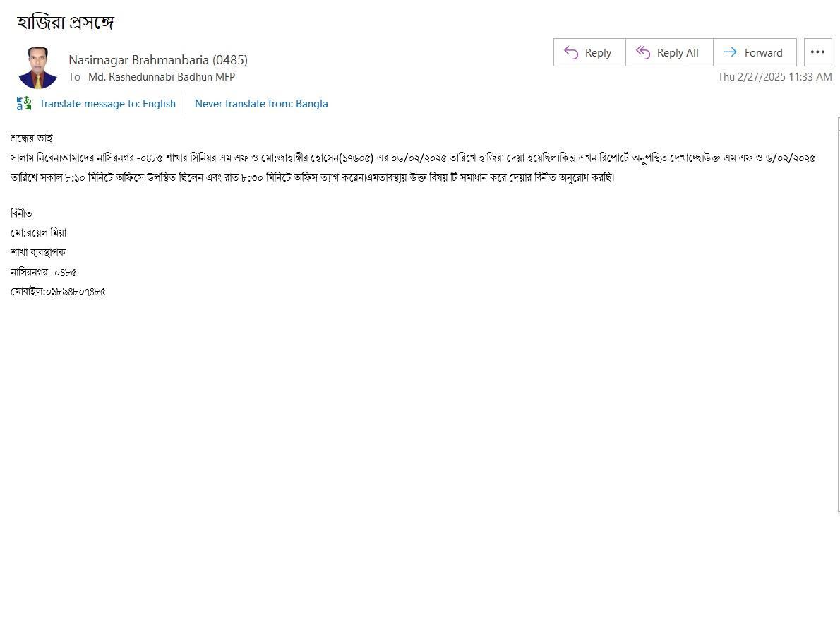
Task: Translate message to English
Action: (x=107, y=103)
